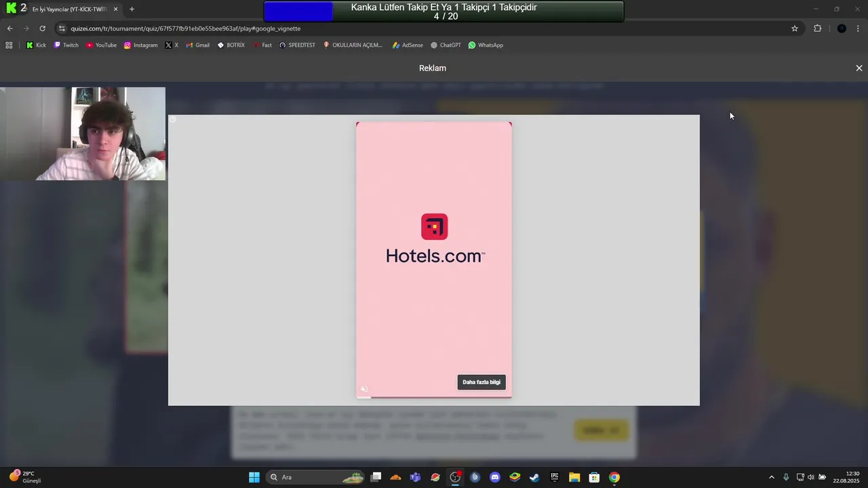Open Microsoft Store from the taskbar

594,477
